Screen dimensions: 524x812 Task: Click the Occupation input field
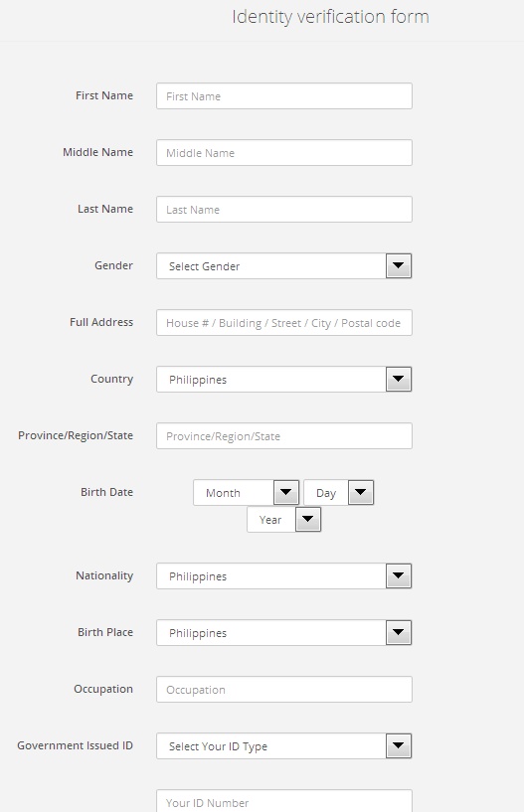[284, 690]
